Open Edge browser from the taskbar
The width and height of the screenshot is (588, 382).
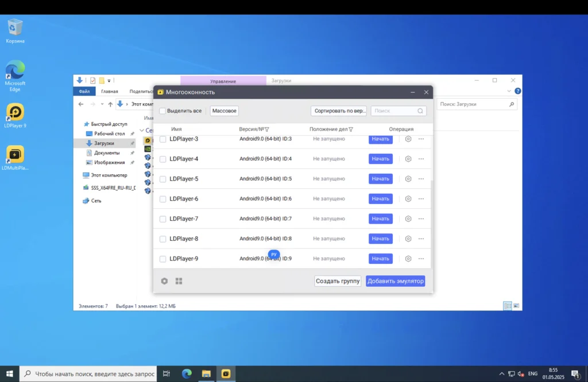point(187,373)
